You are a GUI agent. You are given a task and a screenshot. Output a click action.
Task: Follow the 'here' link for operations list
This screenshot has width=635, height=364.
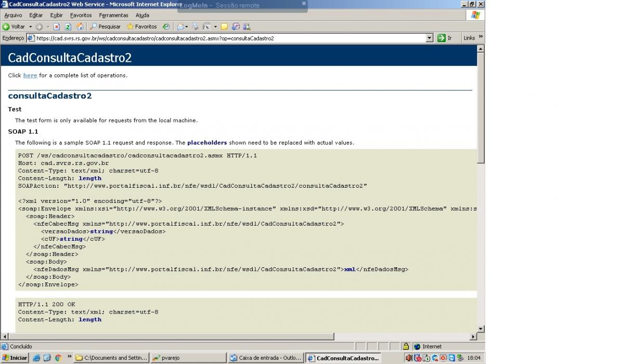click(30, 75)
